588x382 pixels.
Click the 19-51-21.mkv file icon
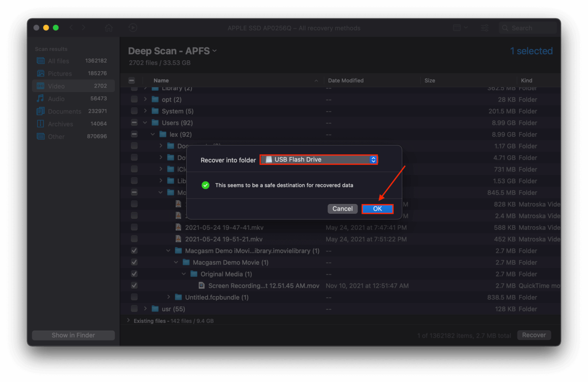pyautogui.click(x=178, y=239)
